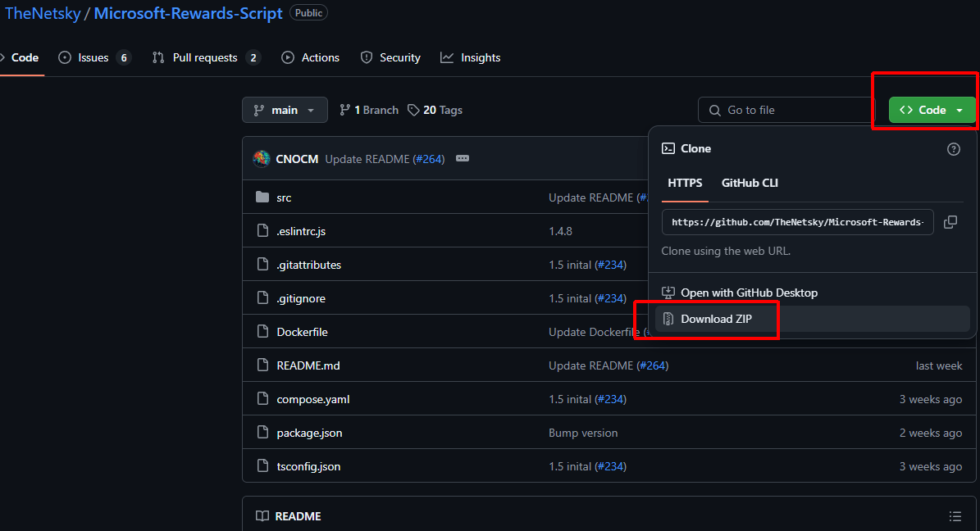View the Insights tab
980x531 pixels.
click(471, 57)
